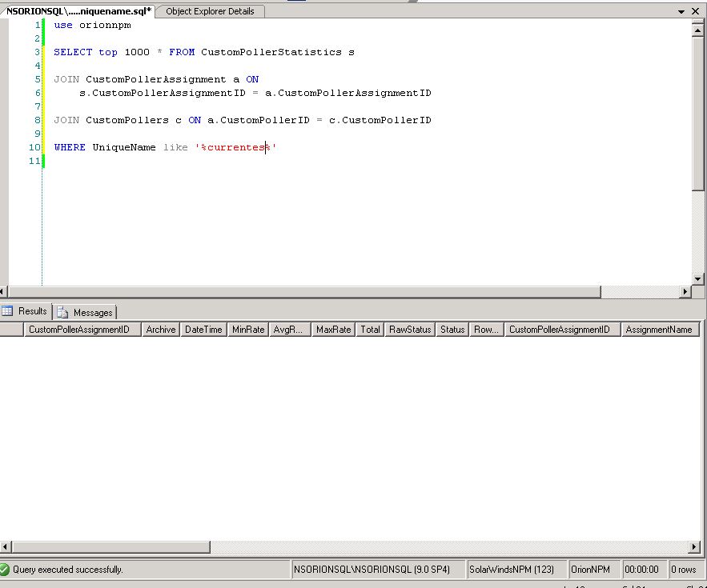Click 'CustomPollerStatistics' in the SELECT line
707x588 pixels.
tap(271, 52)
